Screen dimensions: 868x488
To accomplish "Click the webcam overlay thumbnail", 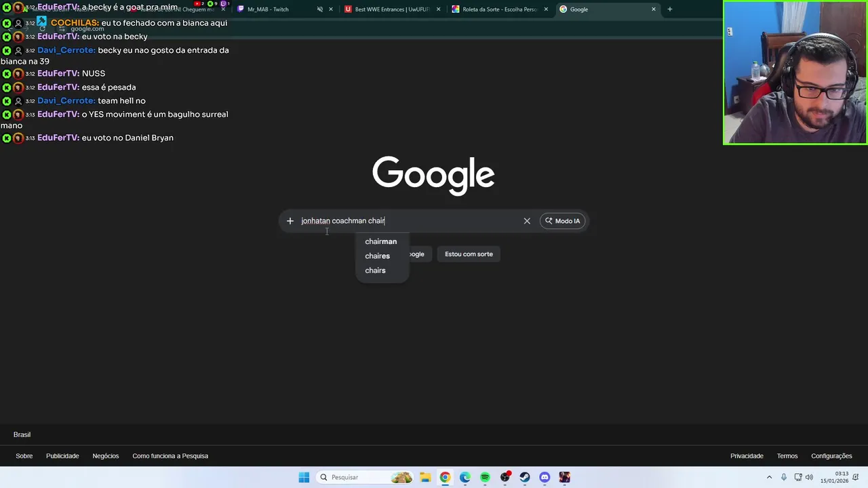I will click(x=795, y=73).
